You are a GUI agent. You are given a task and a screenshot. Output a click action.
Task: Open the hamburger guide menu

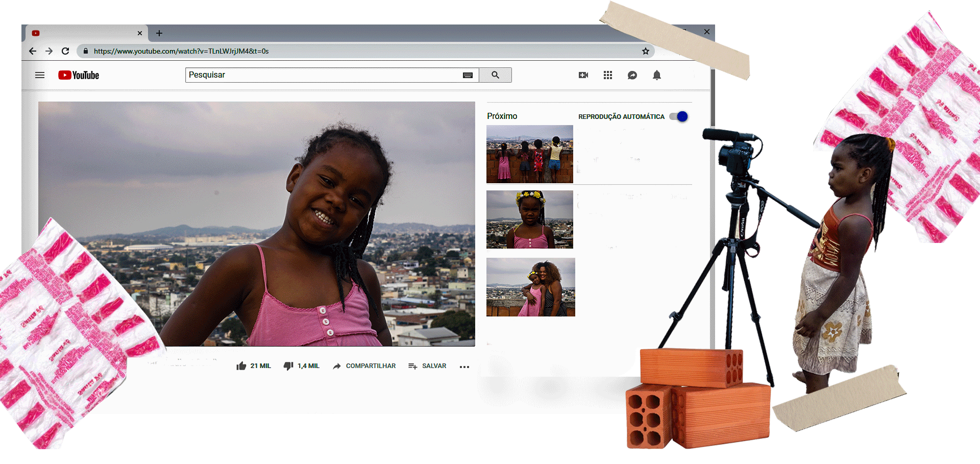pyautogui.click(x=40, y=75)
